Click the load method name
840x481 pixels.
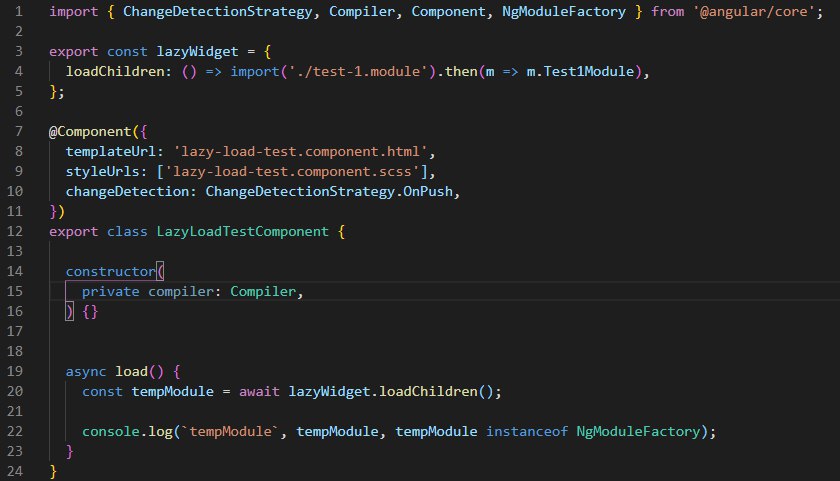131,371
